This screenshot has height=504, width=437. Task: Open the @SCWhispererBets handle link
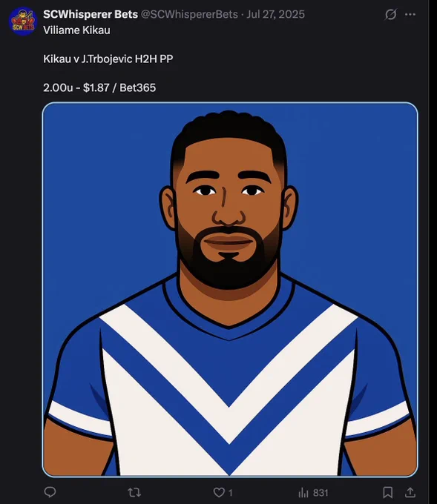[189, 14]
